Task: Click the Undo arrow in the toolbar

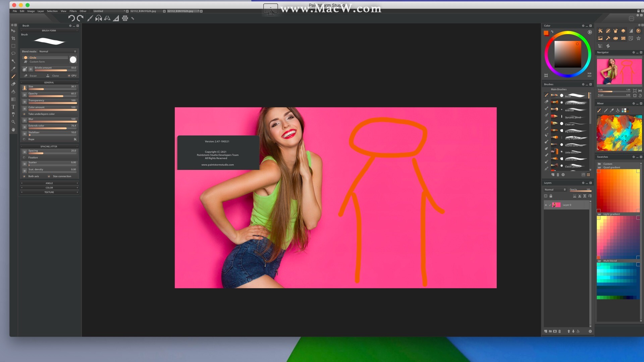Action: coord(71,18)
